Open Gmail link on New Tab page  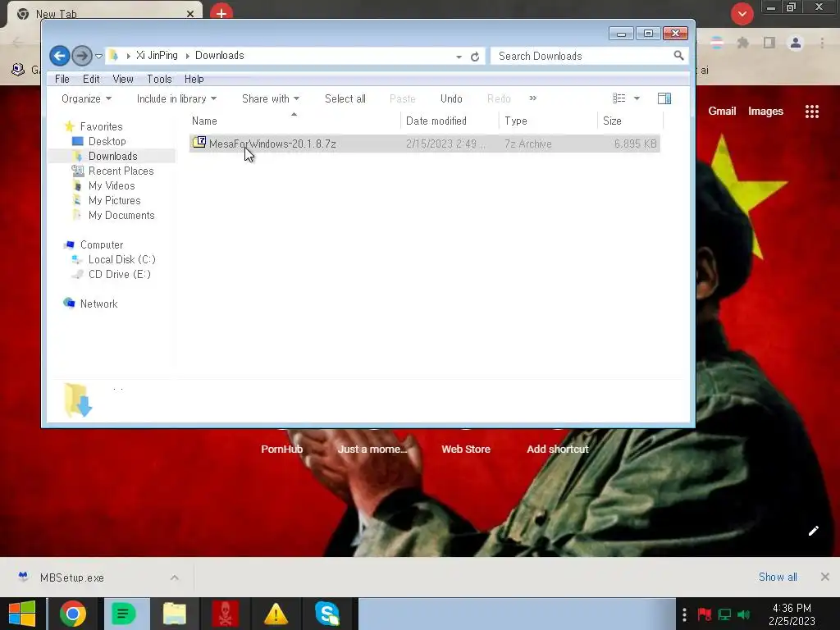722,111
